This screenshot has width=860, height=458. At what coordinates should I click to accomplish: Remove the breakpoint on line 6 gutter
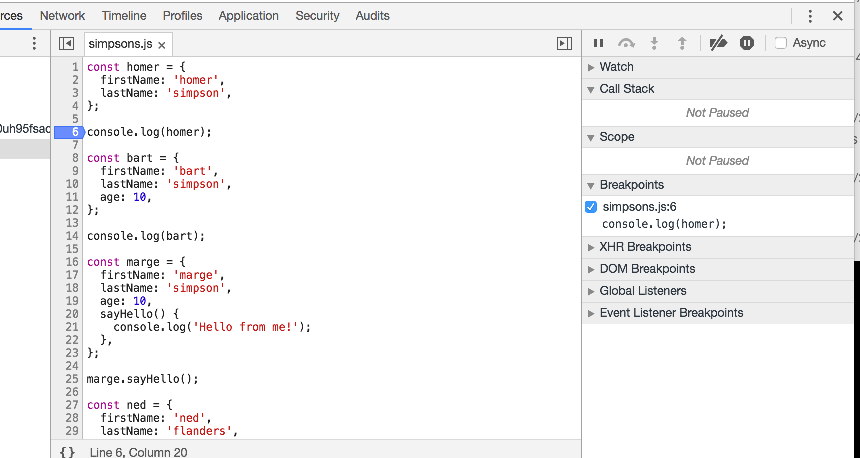tap(69, 132)
